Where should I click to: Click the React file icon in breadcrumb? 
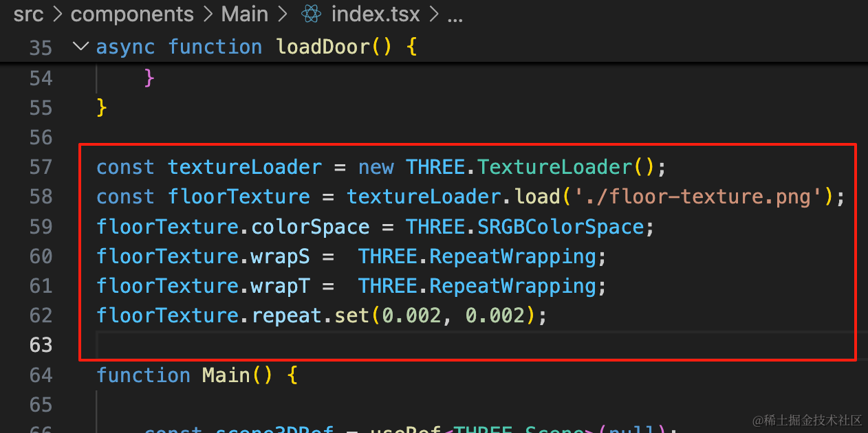[x=312, y=14]
